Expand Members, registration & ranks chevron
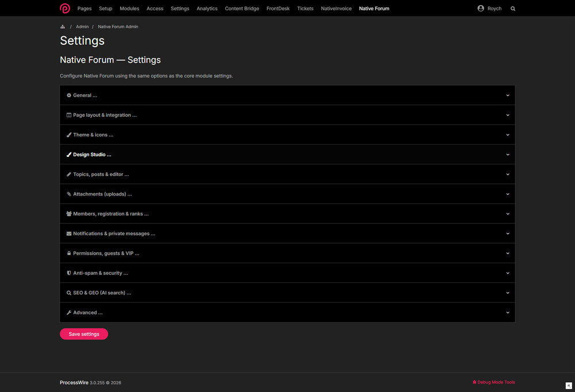The width and height of the screenshot is (575, 392). [508, 214]
